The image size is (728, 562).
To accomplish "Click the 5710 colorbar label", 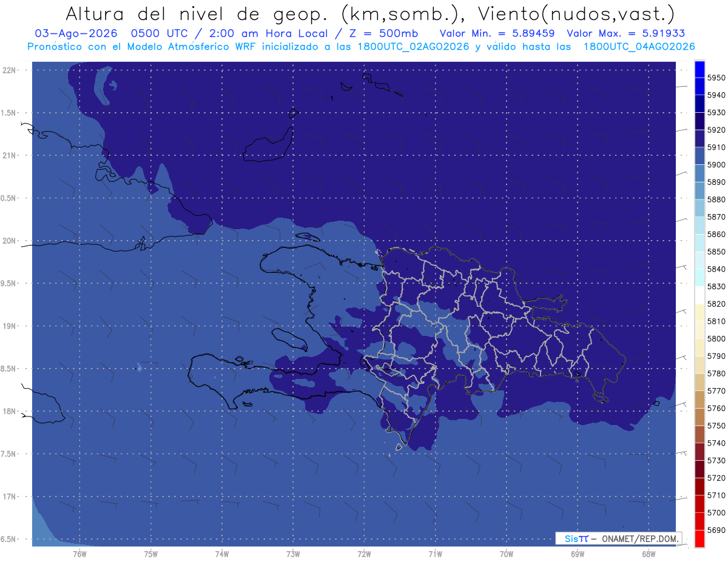I will pyautogui.click(x=716, y=495).
